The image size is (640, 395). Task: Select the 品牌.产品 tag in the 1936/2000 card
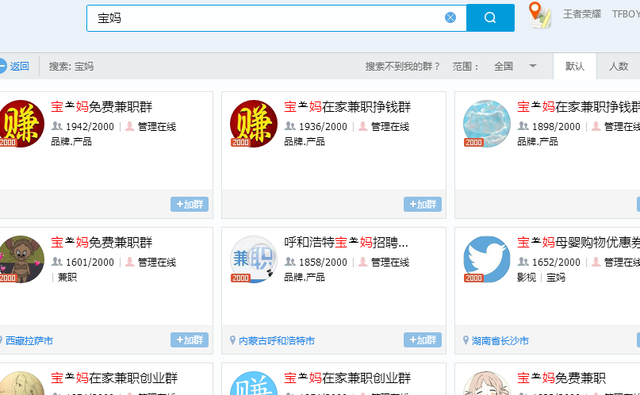304,142
